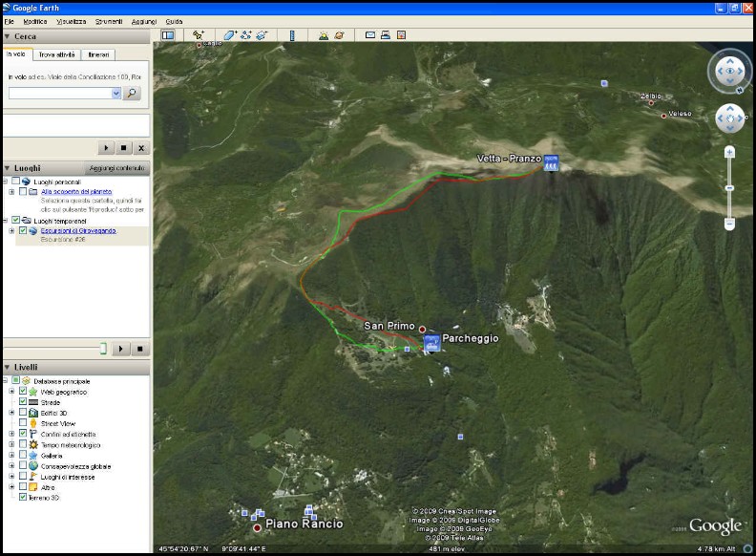This screenshot has width=756, height=556.
Task: Click the Zelbio place marker dot
Action: [x=651, y=103]
